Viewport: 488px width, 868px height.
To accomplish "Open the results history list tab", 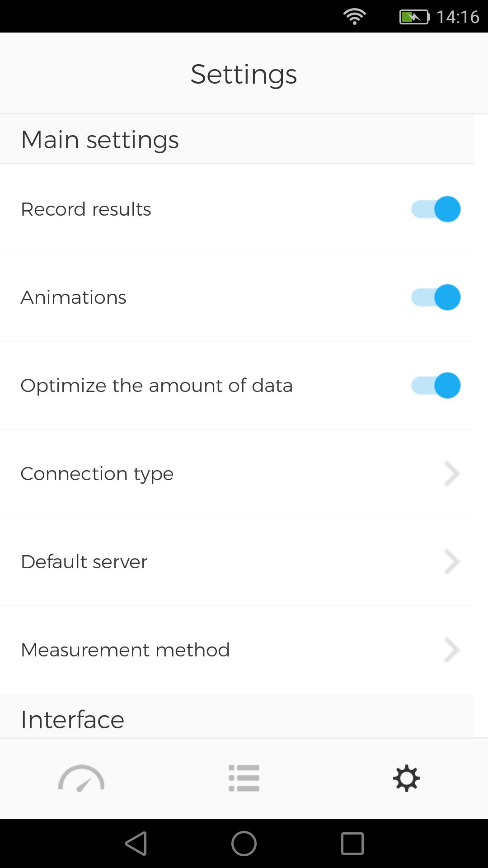I will click(244, 778).
